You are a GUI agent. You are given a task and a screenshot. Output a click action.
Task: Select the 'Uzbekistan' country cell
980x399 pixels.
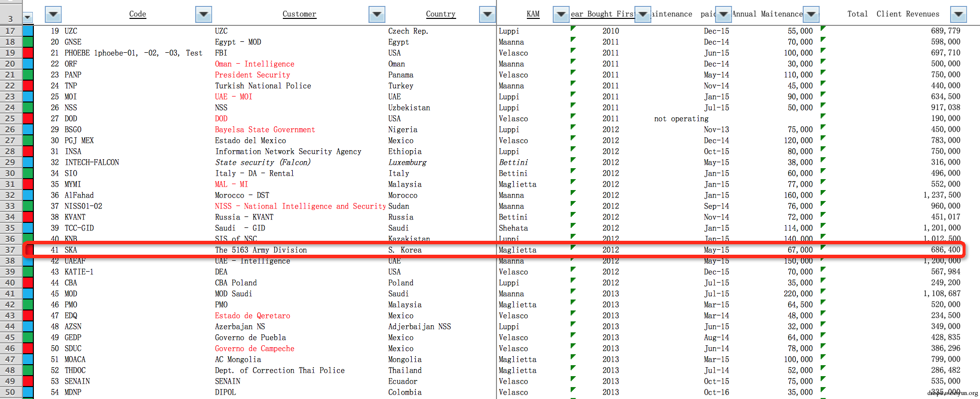[409, 107]
